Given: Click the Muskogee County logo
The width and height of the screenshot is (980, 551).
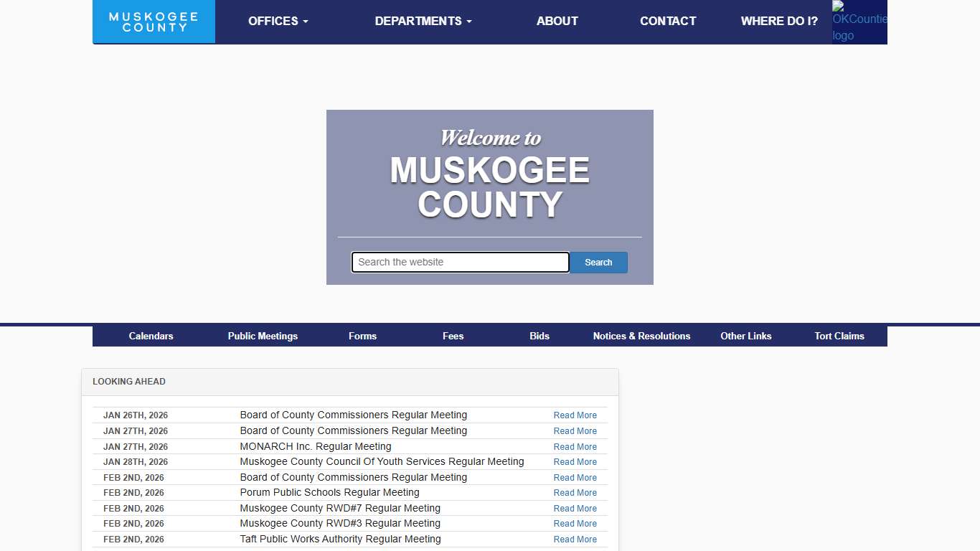Looking at the screenshot, I should 154,22.
